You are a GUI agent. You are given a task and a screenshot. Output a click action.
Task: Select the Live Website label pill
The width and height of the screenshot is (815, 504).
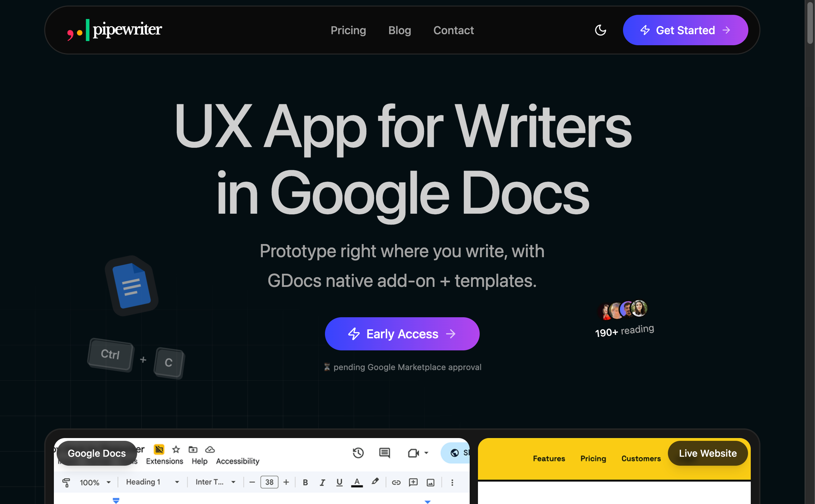708,453
